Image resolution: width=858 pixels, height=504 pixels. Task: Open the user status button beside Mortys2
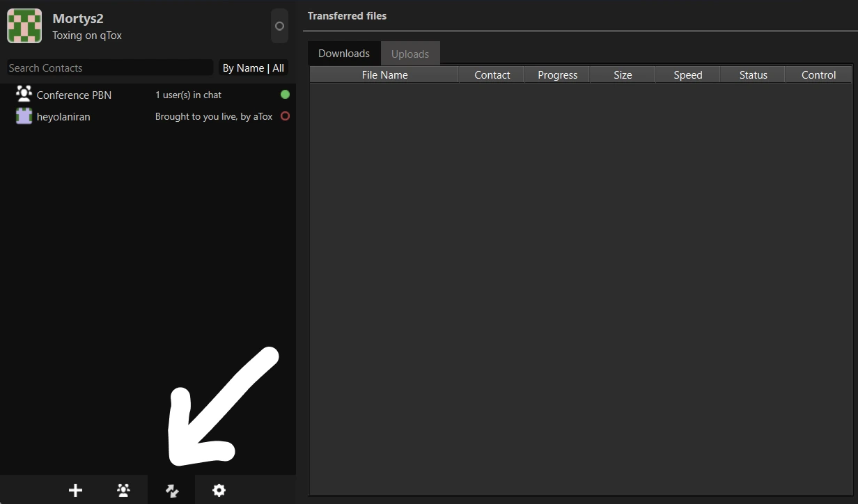[x=279, y=26]
